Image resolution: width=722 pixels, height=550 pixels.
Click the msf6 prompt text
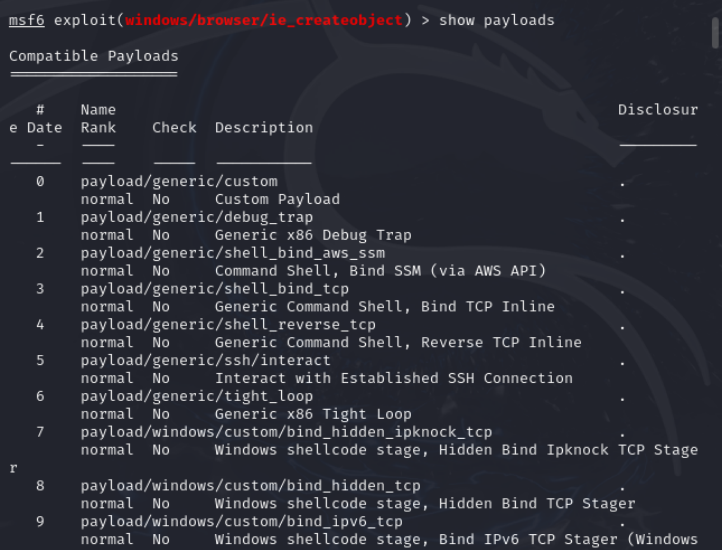pyautogui.click(x=27, y=20)
